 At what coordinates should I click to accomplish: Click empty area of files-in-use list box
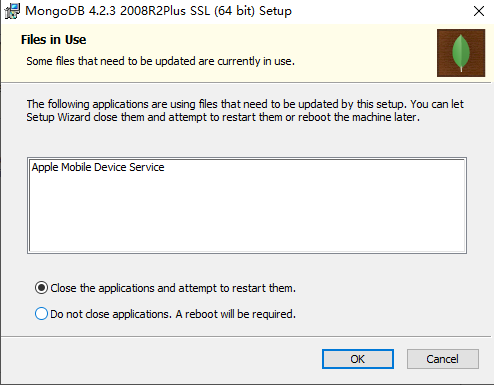[x=247, y=213]
